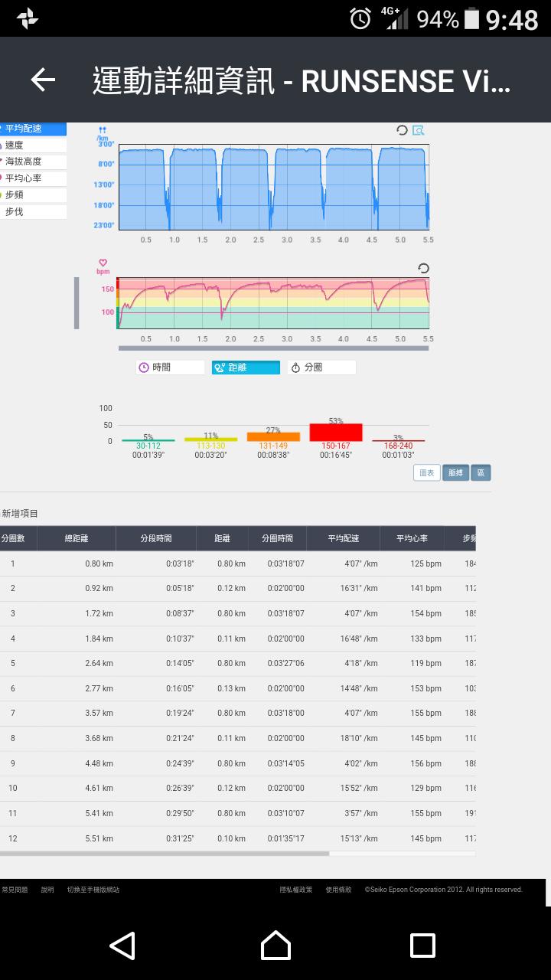Show the 圖表 view
This screenshot has height=980, width=551.
[x=426, y=473]
